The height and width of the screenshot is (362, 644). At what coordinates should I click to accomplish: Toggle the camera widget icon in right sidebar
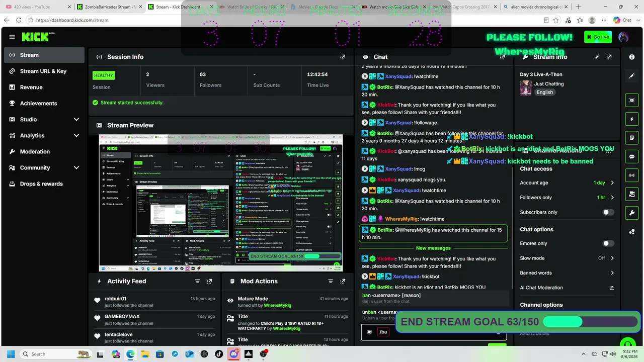coord(632,194)
